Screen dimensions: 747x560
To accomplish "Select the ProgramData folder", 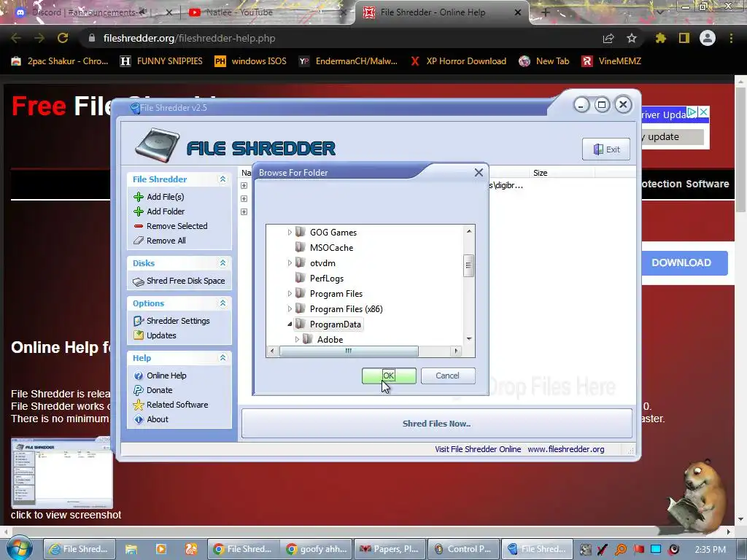I will [336, 324].
